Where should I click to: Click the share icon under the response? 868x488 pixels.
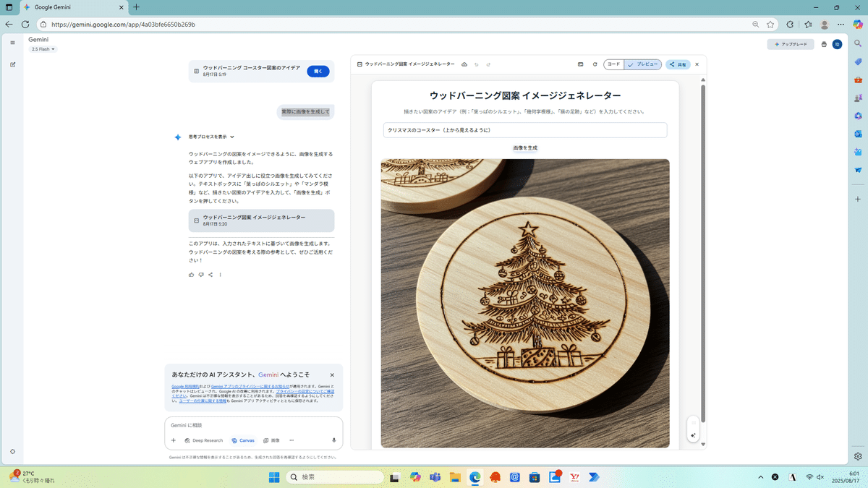pos(210,275)
